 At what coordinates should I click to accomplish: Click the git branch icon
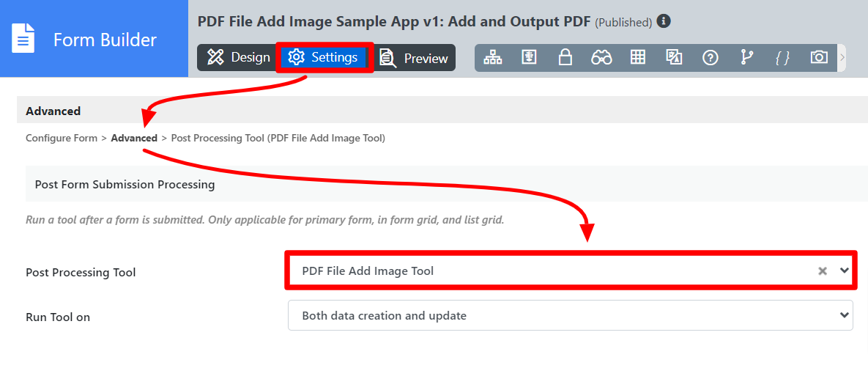[x=746, y=58]
